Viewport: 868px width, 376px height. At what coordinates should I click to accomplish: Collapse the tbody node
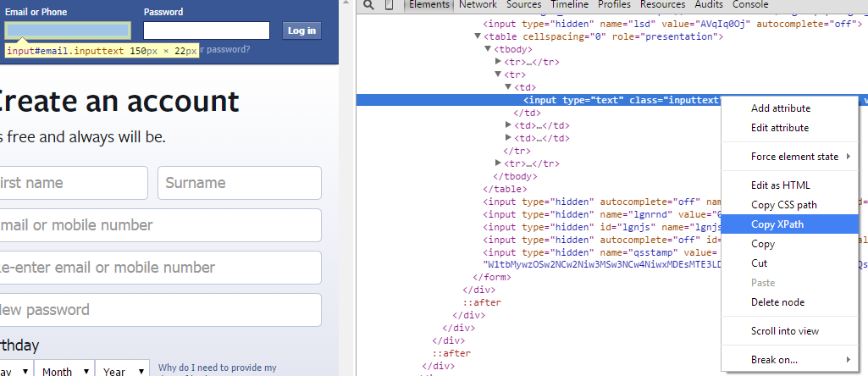click(488, 49)
